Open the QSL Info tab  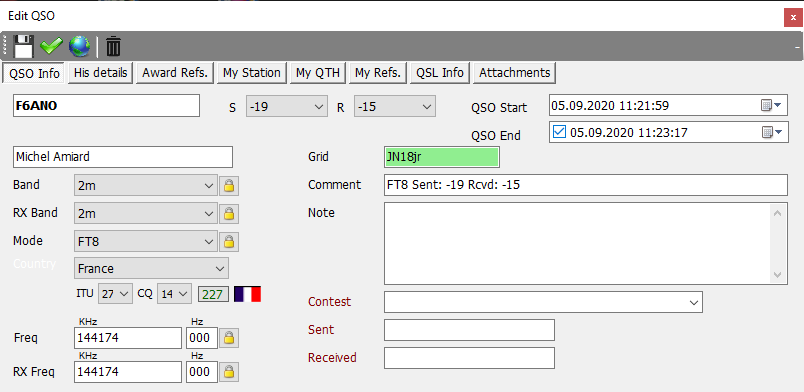tap(440, 73)
